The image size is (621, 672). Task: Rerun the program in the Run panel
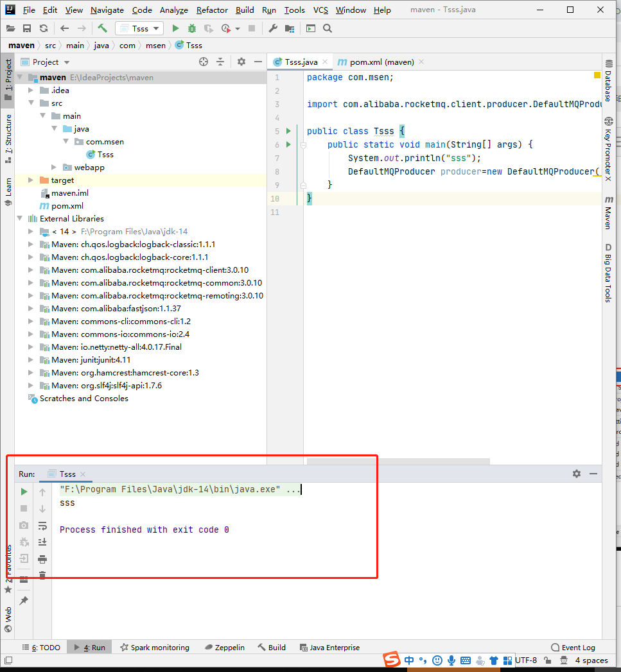click(x=24, y=491)
